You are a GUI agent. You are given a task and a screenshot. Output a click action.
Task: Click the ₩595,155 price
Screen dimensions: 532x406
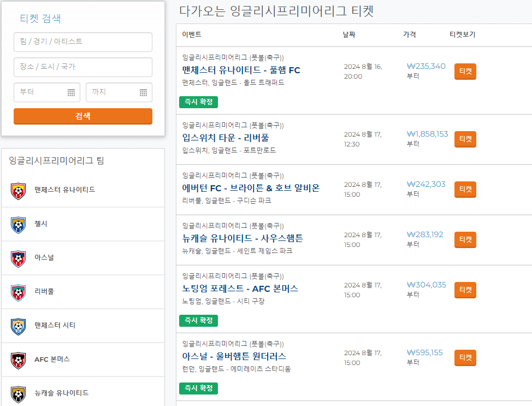pyautogui.click(x=425, y=352)
